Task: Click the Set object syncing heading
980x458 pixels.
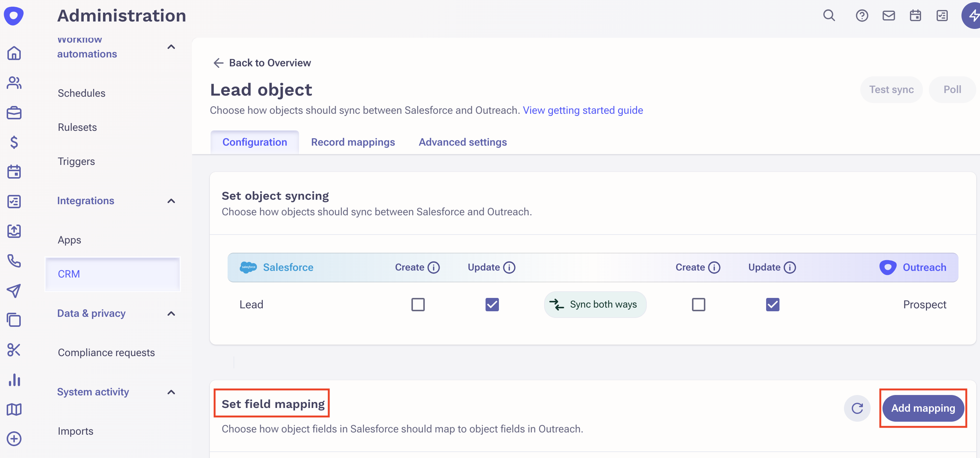Action: point(275,196)
